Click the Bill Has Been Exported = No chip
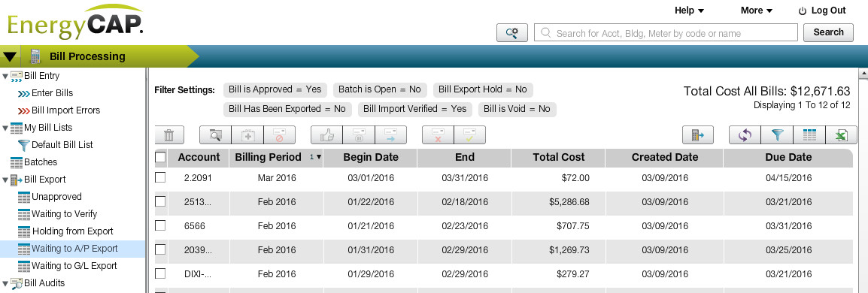 (287, 110)
